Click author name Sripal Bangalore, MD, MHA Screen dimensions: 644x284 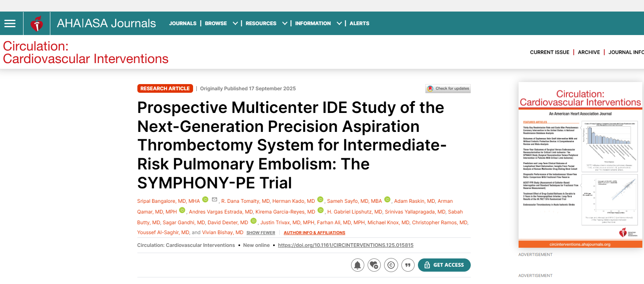168,201
